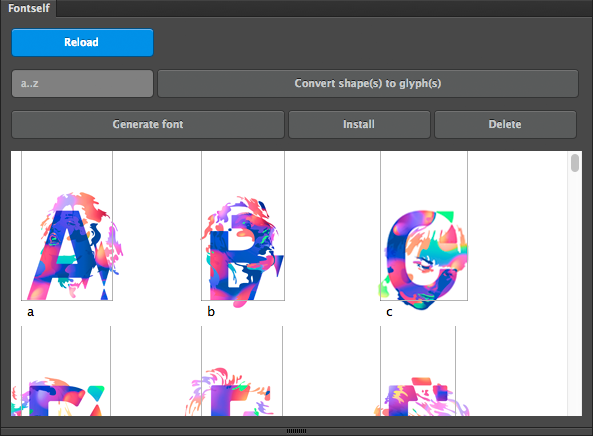
Task: Click the 'b' label under the second glyph
Action: click(x=211, y=312)
